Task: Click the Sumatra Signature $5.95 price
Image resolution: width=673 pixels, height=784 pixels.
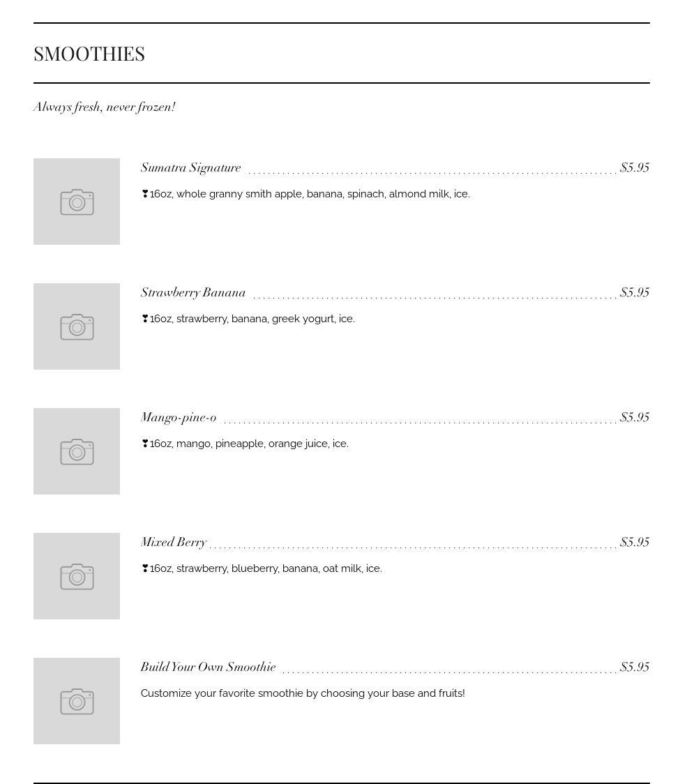Action: point(634,168)
